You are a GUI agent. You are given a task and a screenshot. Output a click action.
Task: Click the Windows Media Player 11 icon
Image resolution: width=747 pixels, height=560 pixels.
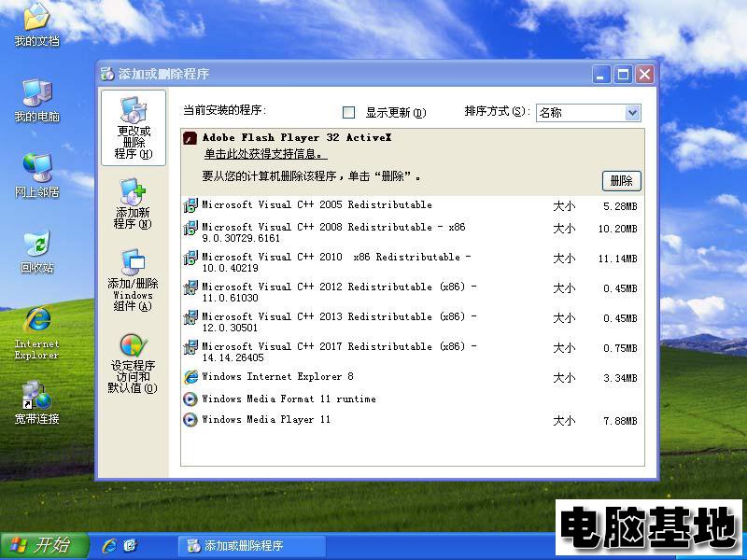click(190, 419)
